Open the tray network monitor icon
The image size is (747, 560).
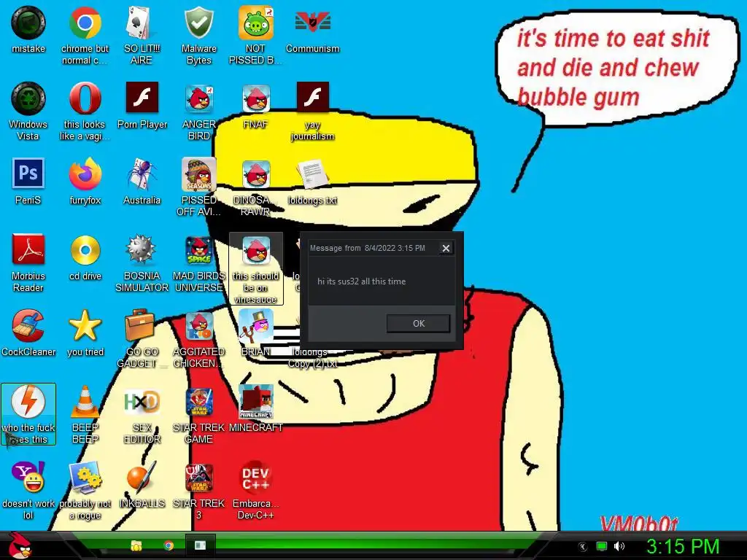point(602,546)
